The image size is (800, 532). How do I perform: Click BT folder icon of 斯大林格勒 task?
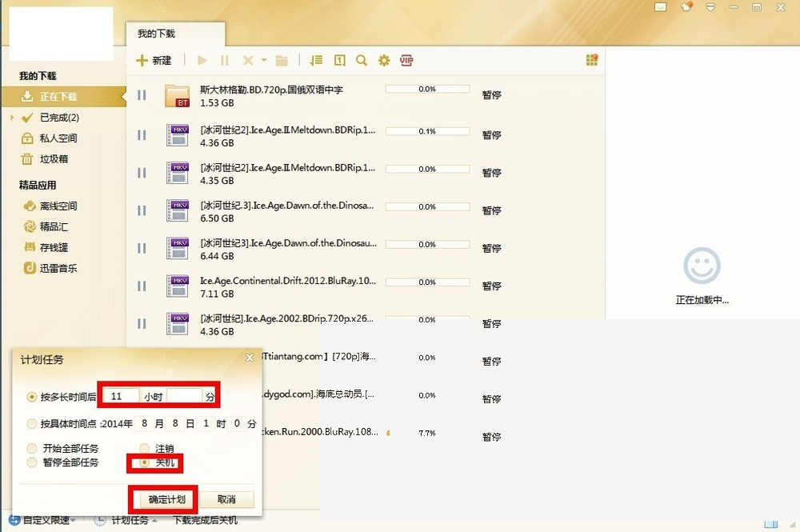(x=178, y=96)
